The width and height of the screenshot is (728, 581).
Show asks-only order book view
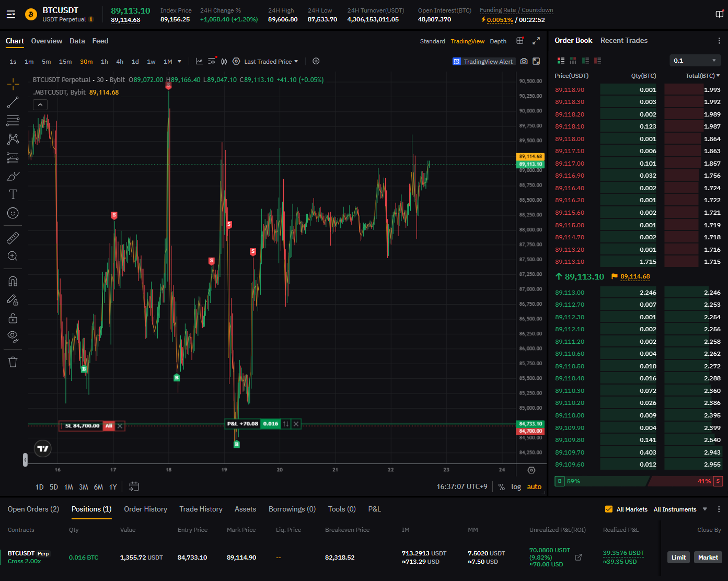pos(598,61)
